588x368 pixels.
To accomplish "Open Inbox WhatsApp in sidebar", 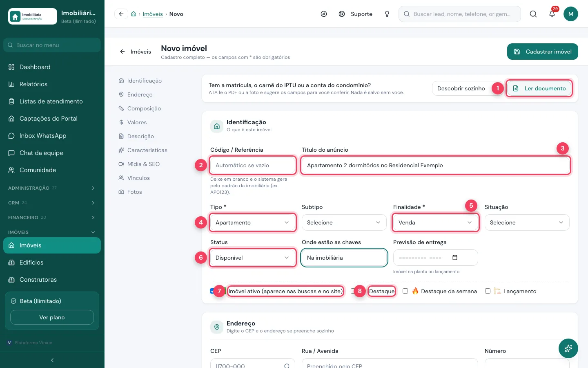I will point(52,136).
